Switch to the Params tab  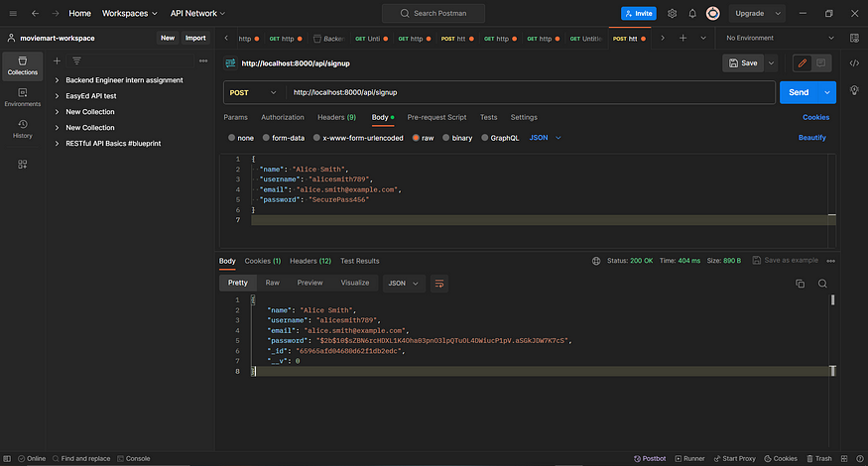pos(235,117)
